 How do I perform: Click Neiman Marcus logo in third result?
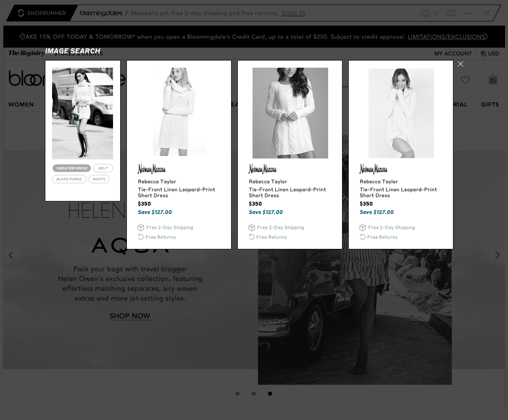click(x=374, y=169)
